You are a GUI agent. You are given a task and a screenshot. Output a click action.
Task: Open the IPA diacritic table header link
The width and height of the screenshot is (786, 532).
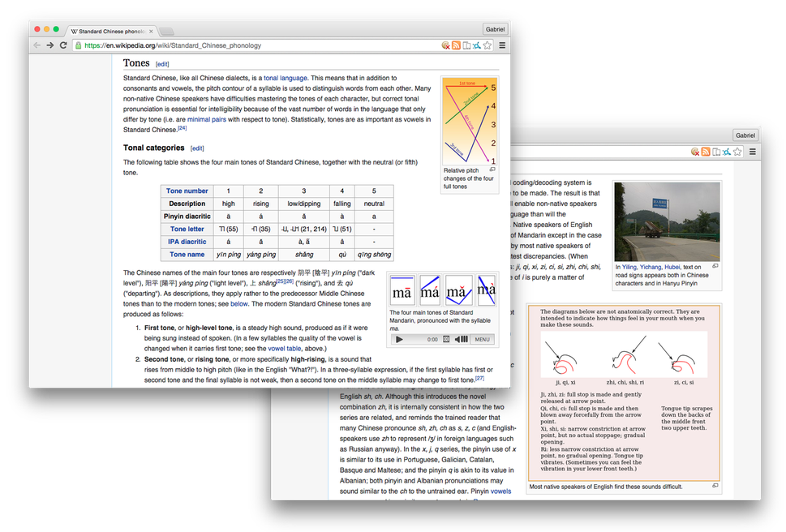tap(187, 242)
